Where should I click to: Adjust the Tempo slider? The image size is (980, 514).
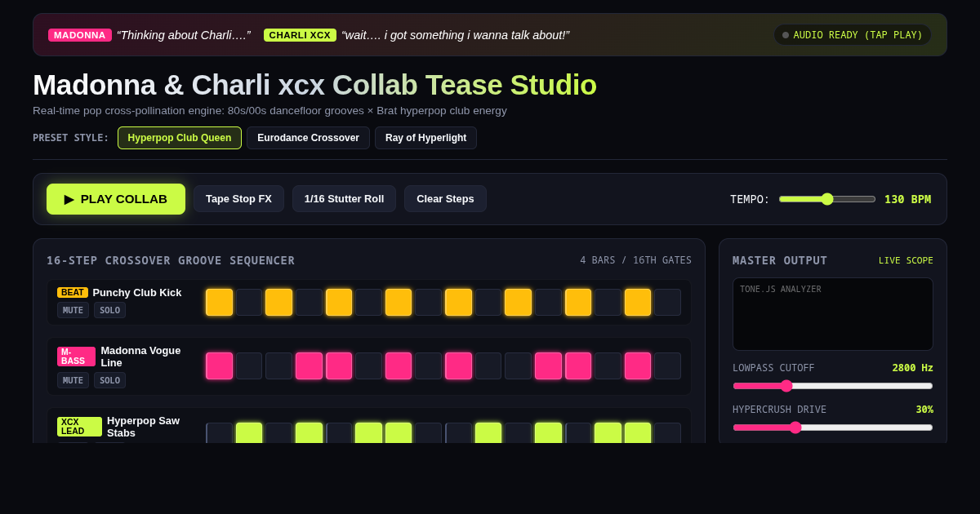pos(827,199)
